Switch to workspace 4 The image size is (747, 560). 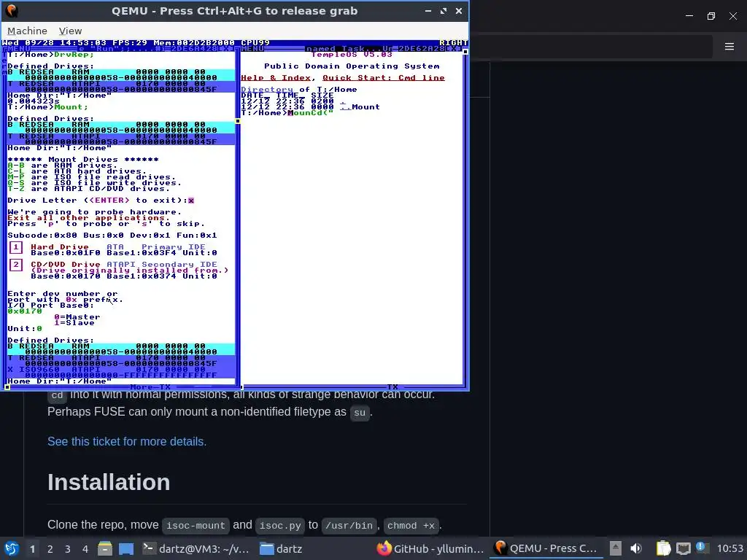coord(85,549)
